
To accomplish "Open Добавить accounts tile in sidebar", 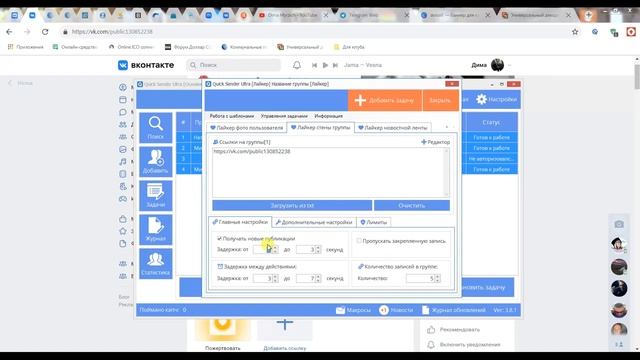I will click(x=156, y=162).
